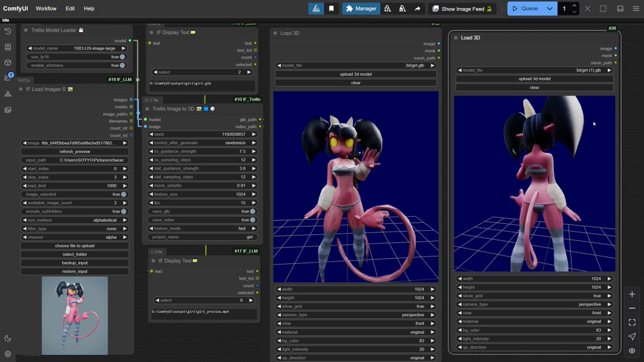Viewport: 644px width, 362px height.
Task: Click the sailboat icon in top toolbar
Action: point(316,9)
